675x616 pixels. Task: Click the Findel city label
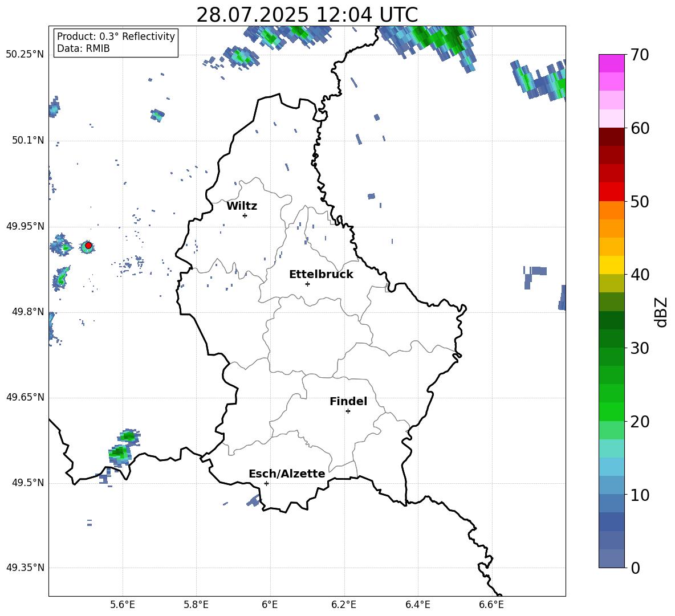click(348, 401)
